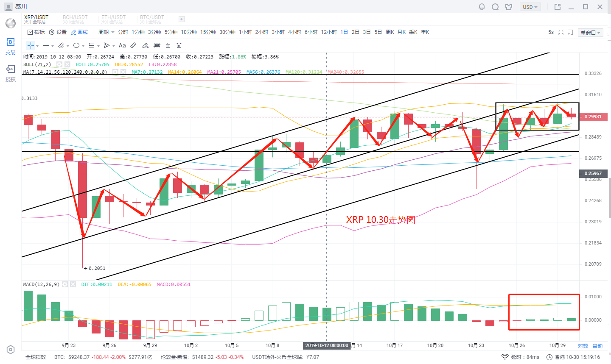Select the 4小时 timeframe
Image resolution: width=611 pixels, height=364 pixels.
[294, 32]
